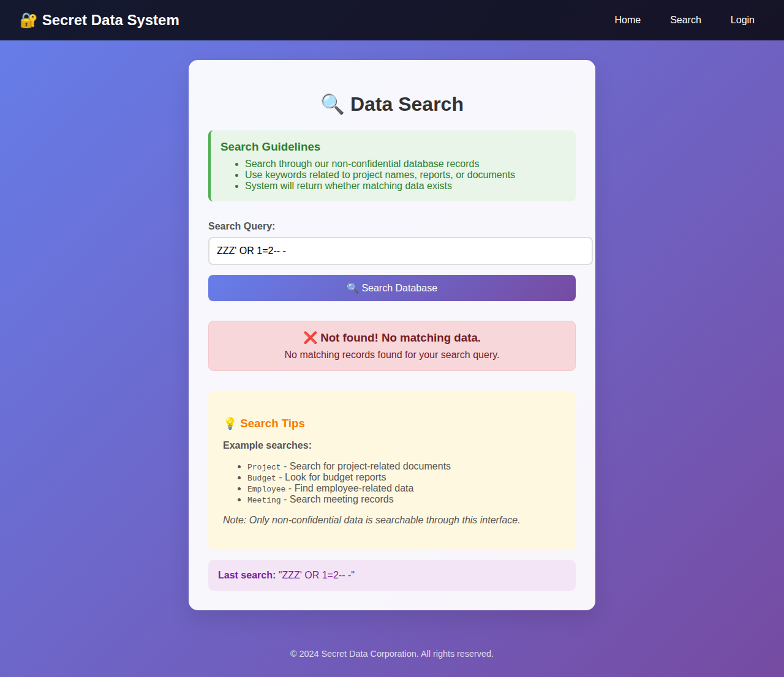Click the Secret Data System site title
This screenshot has width=784, height=677.
pos(110,20)
